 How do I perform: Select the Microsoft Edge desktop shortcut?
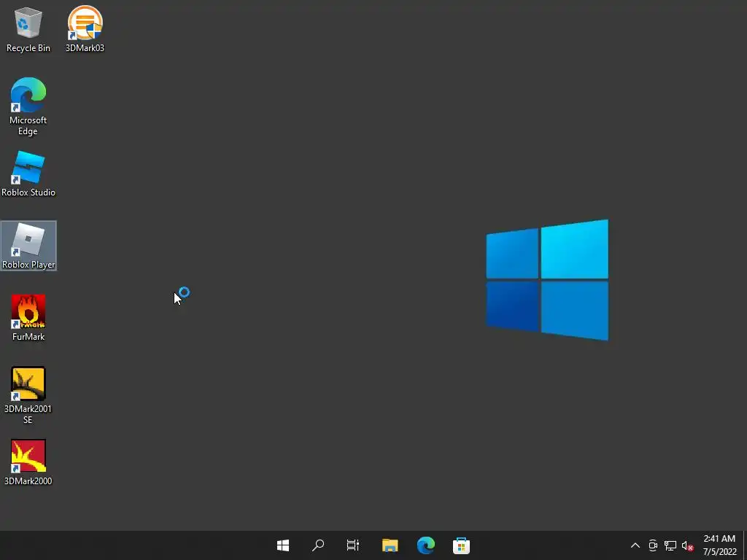(28, 106)
